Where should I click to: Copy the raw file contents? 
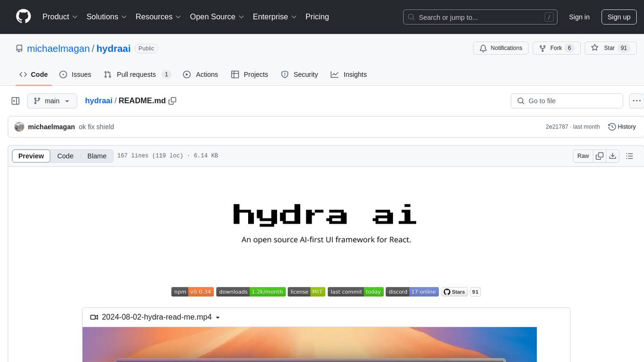(x=600, y=156)
